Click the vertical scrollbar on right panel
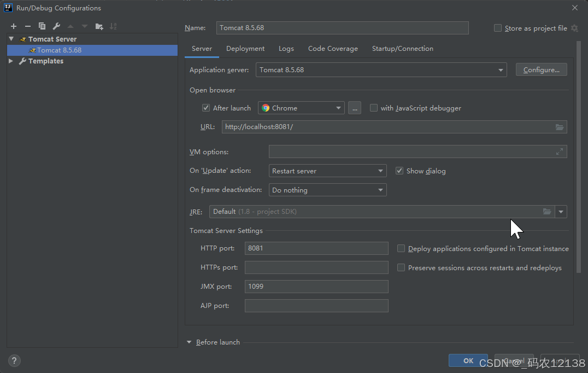Screen dimensions: 588x373 click(579, 157)
